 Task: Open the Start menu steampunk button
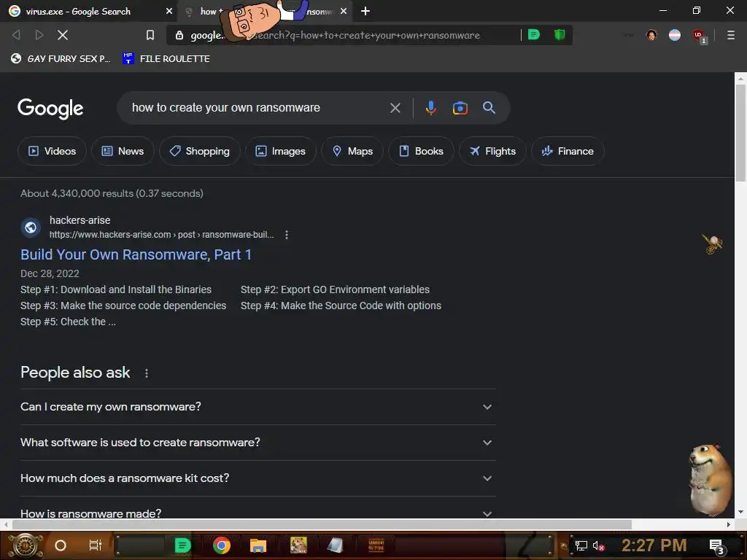click(26, 545)
